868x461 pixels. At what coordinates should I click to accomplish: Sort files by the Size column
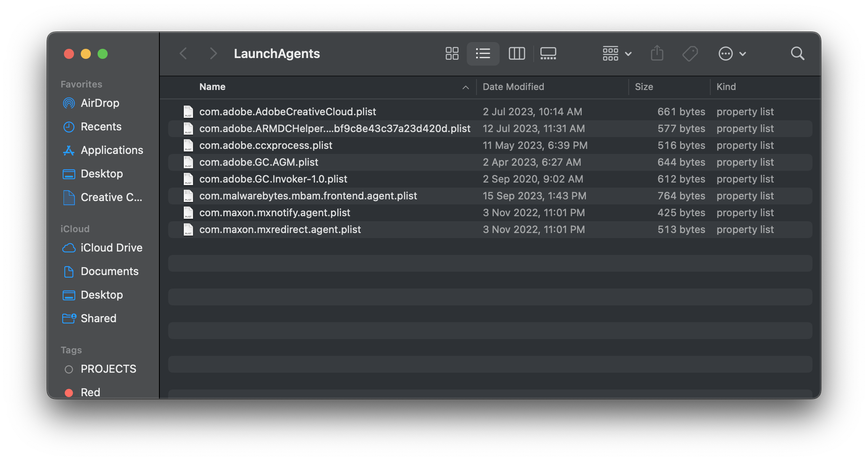click(644, 87)
